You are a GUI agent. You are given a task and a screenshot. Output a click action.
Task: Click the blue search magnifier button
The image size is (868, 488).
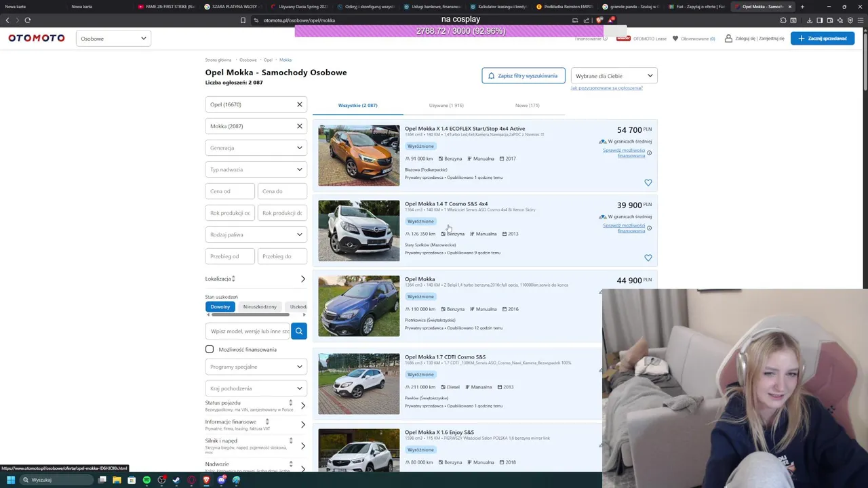[x=299, y=331]
